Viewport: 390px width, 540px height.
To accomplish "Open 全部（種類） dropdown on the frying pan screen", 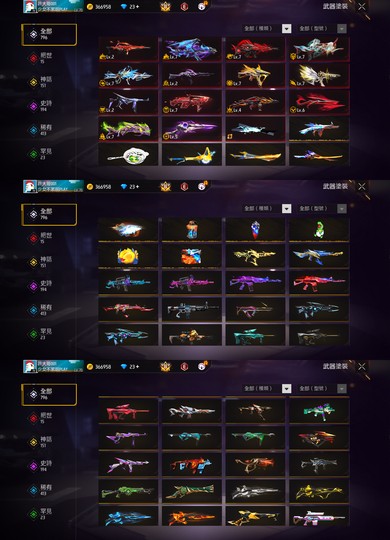I will [x=267, y=29].
